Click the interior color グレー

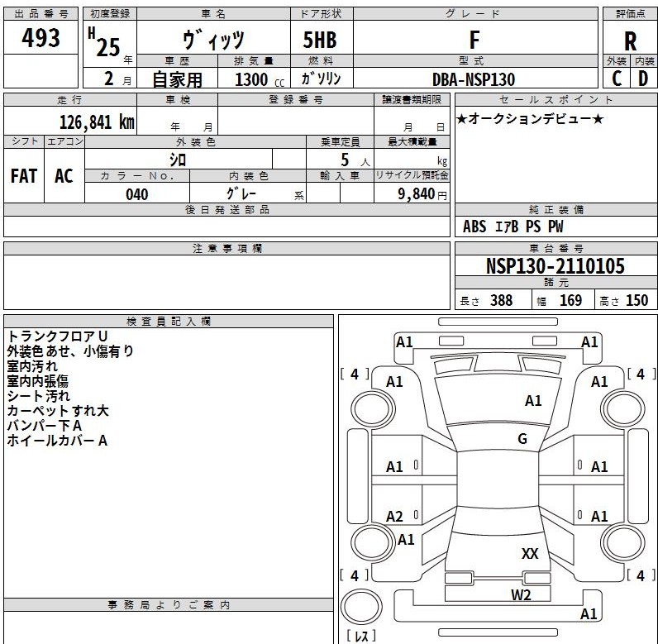pyautogui.click(x=241, y=193)
